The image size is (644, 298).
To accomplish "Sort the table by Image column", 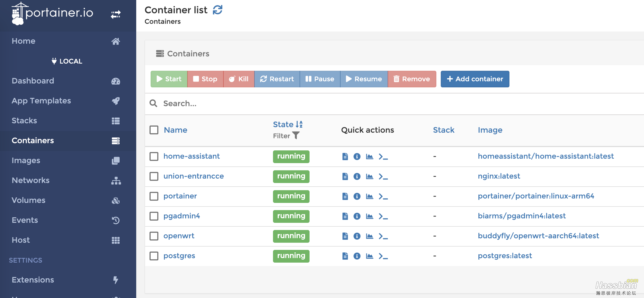I will [490, 130].
